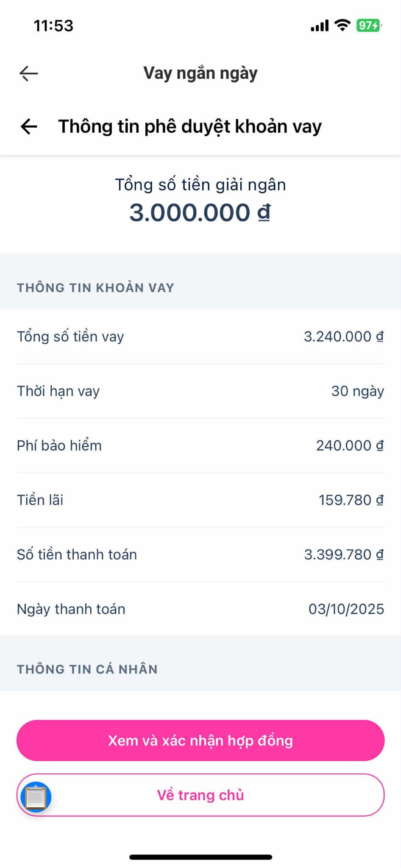Tap the THÔNG TIN KHOẢN VAY section header
The width and height of the screenshot is (401, 868).
click(x=95, y=288)
